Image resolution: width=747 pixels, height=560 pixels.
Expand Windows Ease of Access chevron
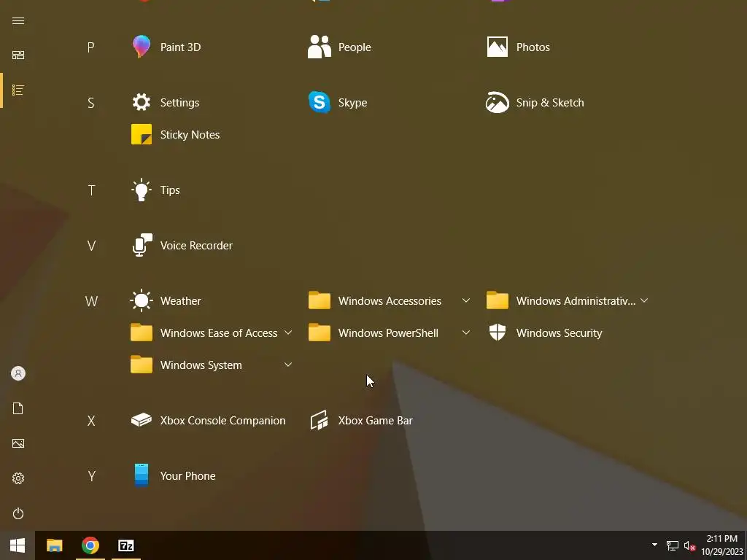click(x=287, y=332)
